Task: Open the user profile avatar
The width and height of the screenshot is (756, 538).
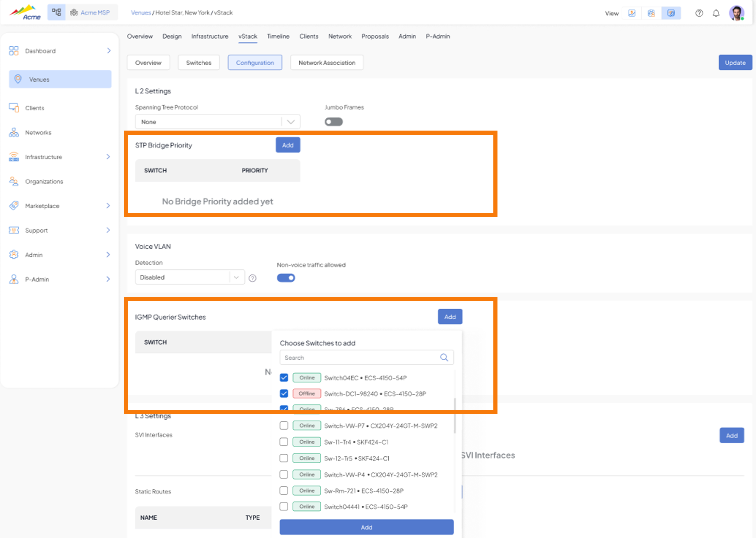Action: pos(736,13)
